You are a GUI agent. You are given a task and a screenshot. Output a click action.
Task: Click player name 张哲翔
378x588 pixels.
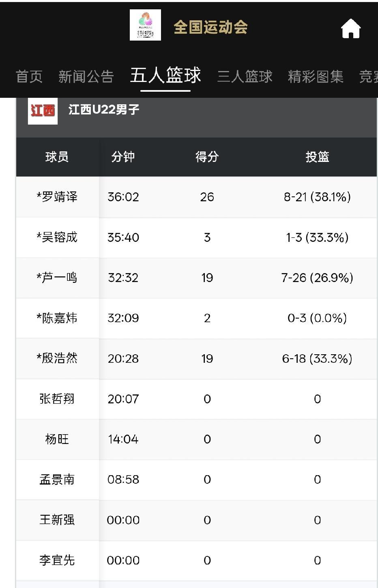57,399
